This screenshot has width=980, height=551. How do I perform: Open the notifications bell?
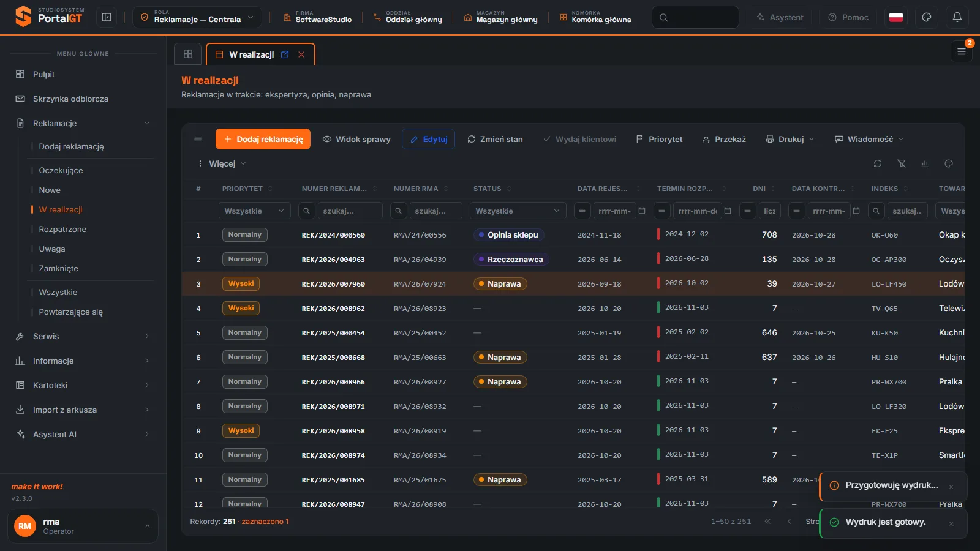pos(957,17)
